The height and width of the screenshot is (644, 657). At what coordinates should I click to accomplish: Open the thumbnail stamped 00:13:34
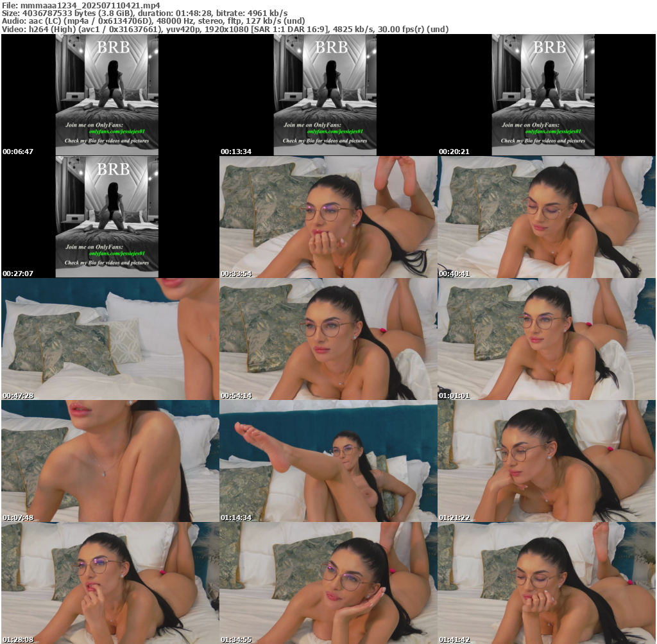coord(328,95)
